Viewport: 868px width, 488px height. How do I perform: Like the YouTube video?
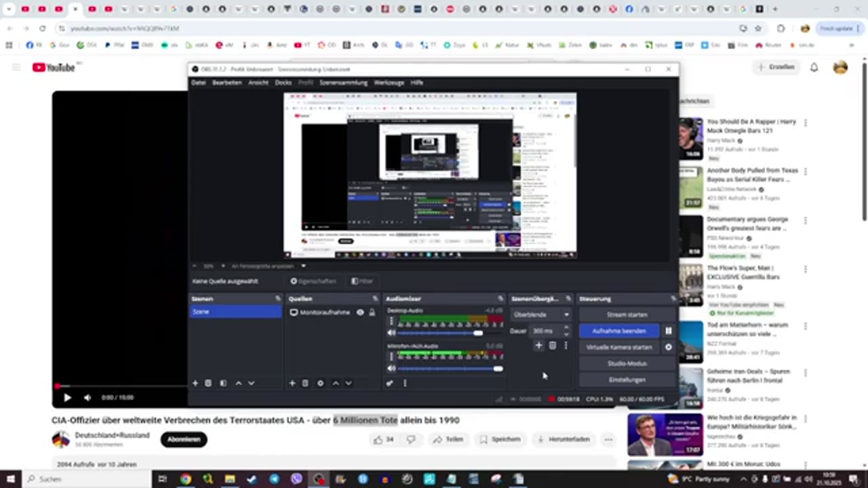click(383, 439)
